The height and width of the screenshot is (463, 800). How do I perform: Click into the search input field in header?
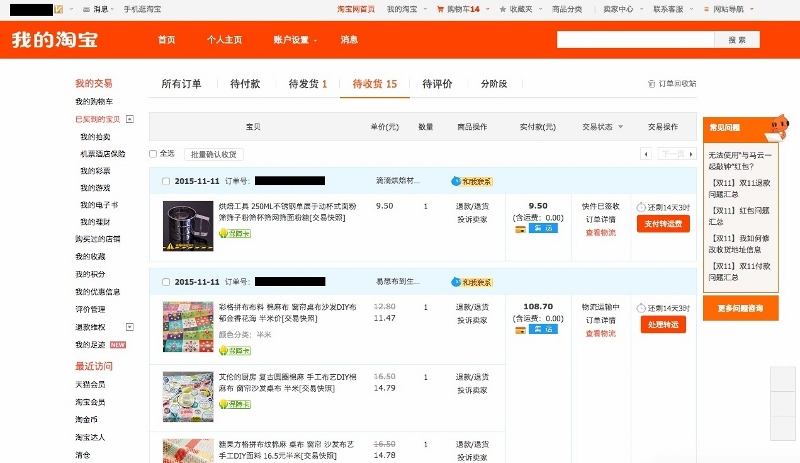pos(635,40)
